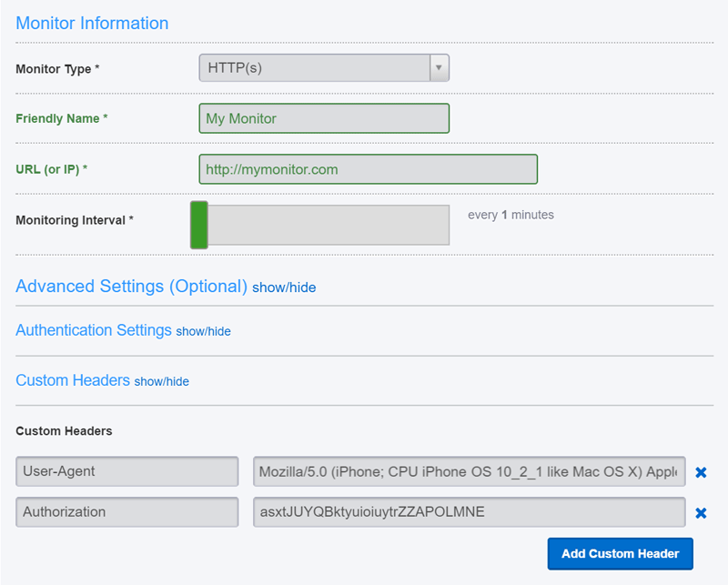Click the Authentication Settings heading link
728x585 pixels.
tap(94, 330)
